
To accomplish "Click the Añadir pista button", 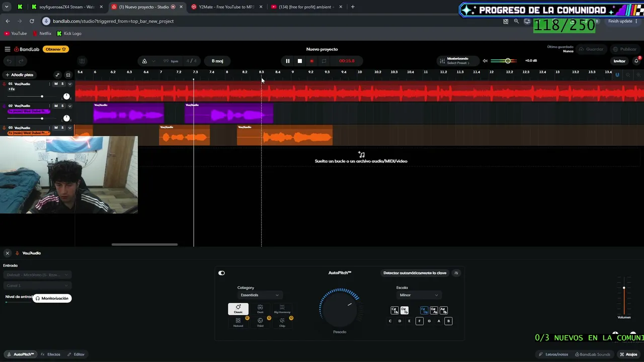I will coord(19,75).
